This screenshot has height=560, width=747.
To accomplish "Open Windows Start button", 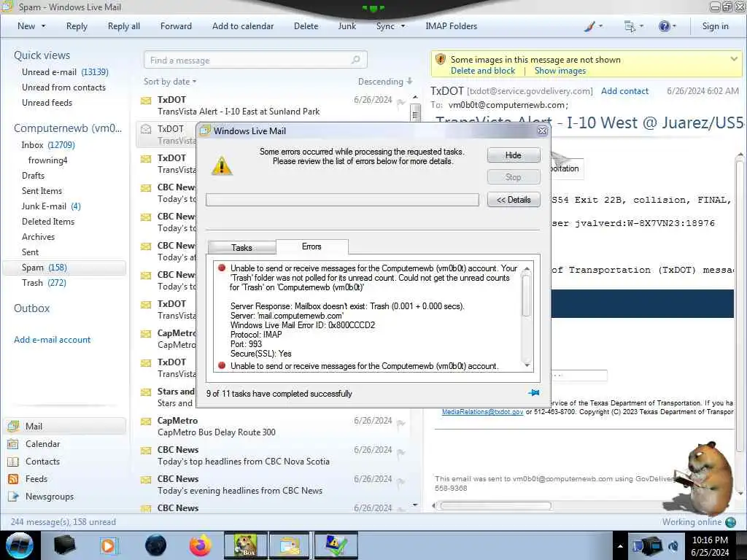I will [20, 545].
